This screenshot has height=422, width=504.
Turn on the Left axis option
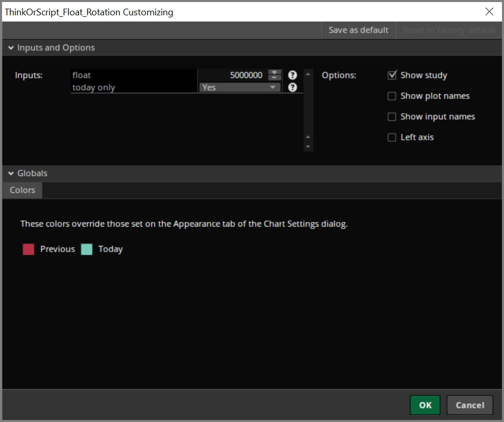click(392, 137)
